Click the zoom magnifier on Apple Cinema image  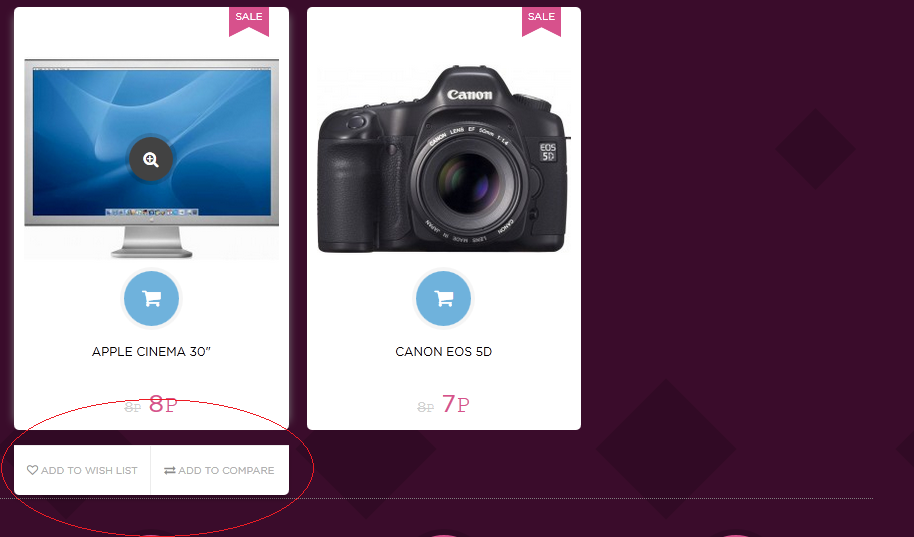(x=150, y=159)
